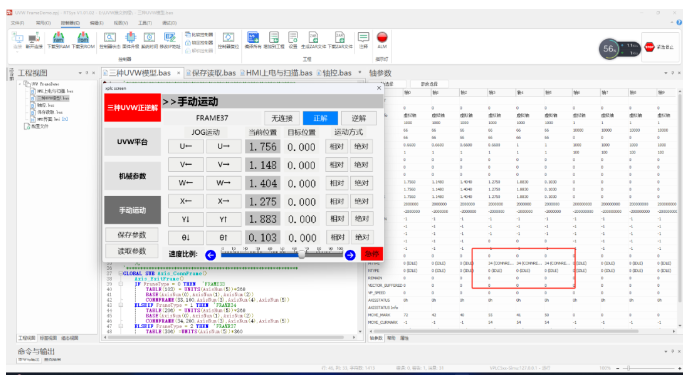Click the speed ratio slider handle

click(x=302, y=254)
